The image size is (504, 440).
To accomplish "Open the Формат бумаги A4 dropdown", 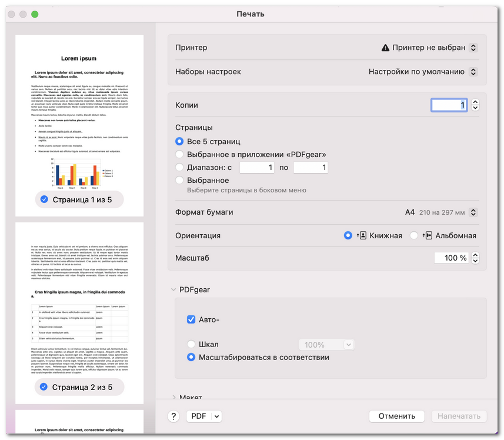I will pyautogui.click(x=473, y=212).
